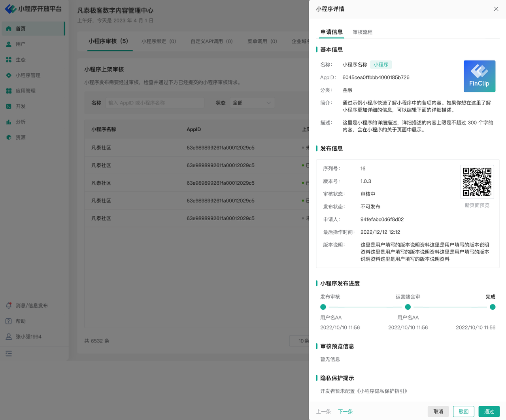
Task: Click the QR code preview image
Action: point(477,182)
